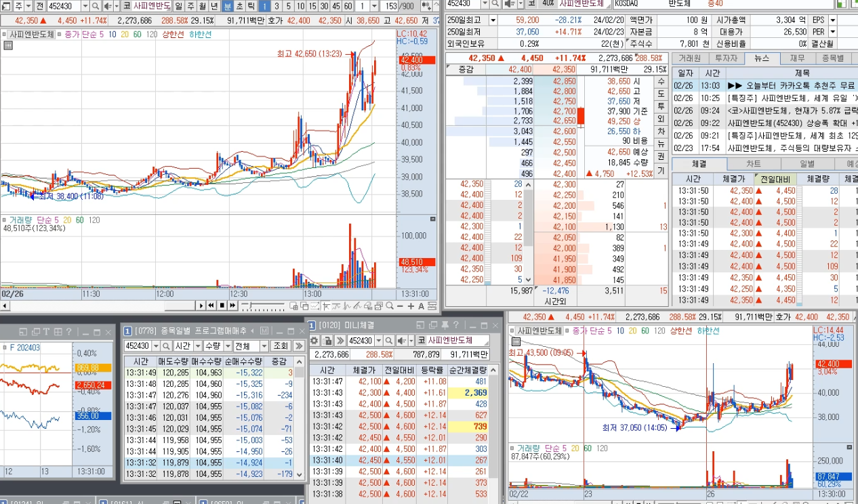Select the 초 (seconds) chart button
The height and width of the screenshot is (504, 858).
[239, 5]
